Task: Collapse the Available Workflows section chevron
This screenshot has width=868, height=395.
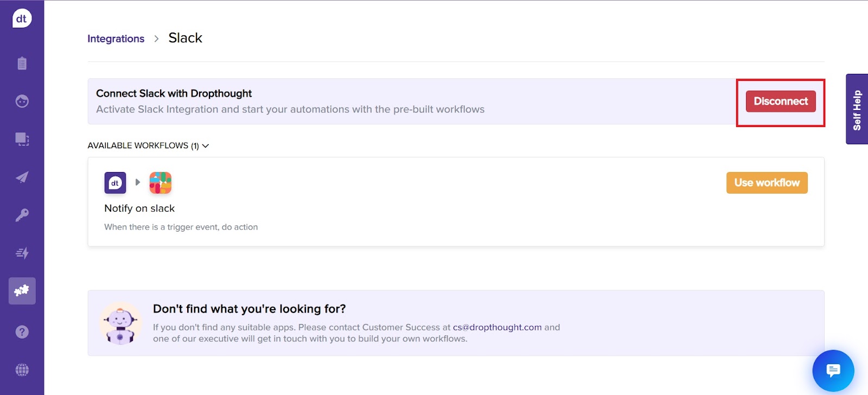Action: tap(206, 146)
